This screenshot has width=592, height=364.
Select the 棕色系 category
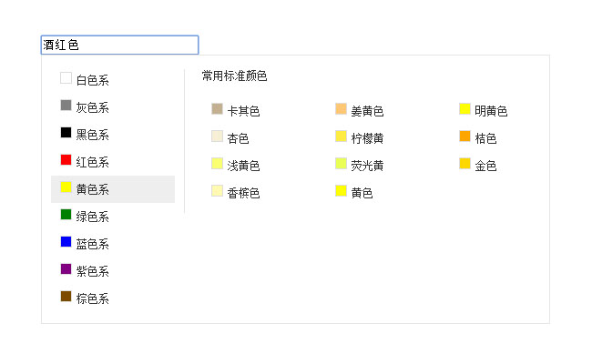(85, 298)
